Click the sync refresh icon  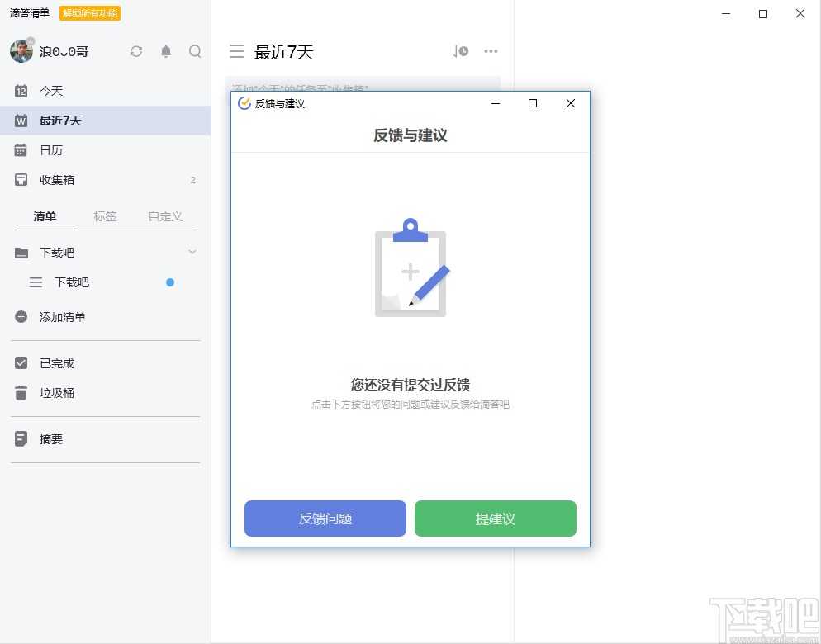pyautogui.click(x=135, y=51)
